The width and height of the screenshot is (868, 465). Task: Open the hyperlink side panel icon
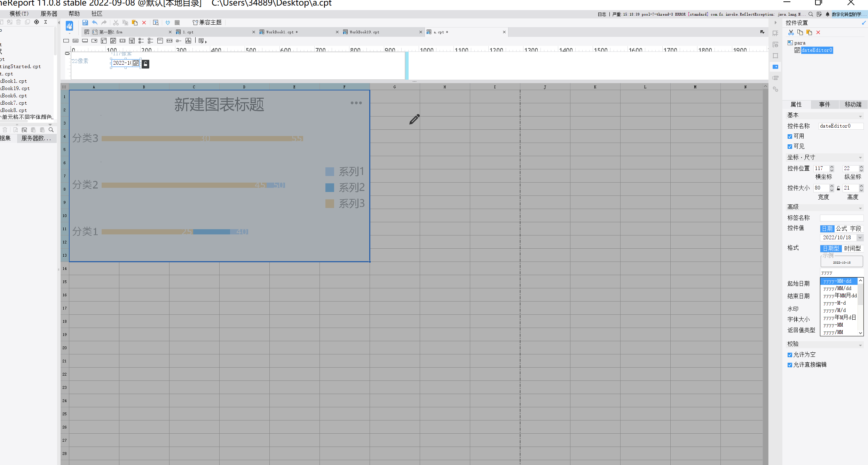click(x=775, y=89)
